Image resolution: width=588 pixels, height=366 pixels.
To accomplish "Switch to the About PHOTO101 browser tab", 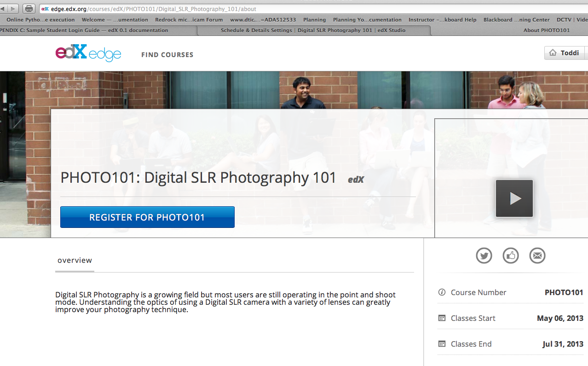I will pos(546,30).
